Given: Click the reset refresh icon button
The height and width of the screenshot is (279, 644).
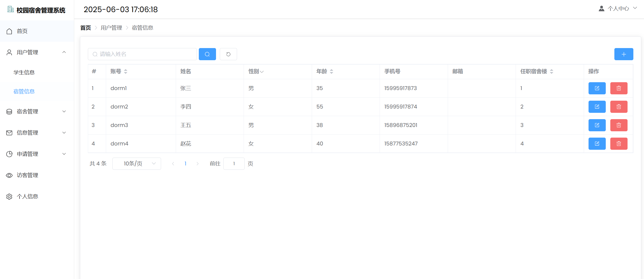Looking at the screenshot, I should coord(228,54).
